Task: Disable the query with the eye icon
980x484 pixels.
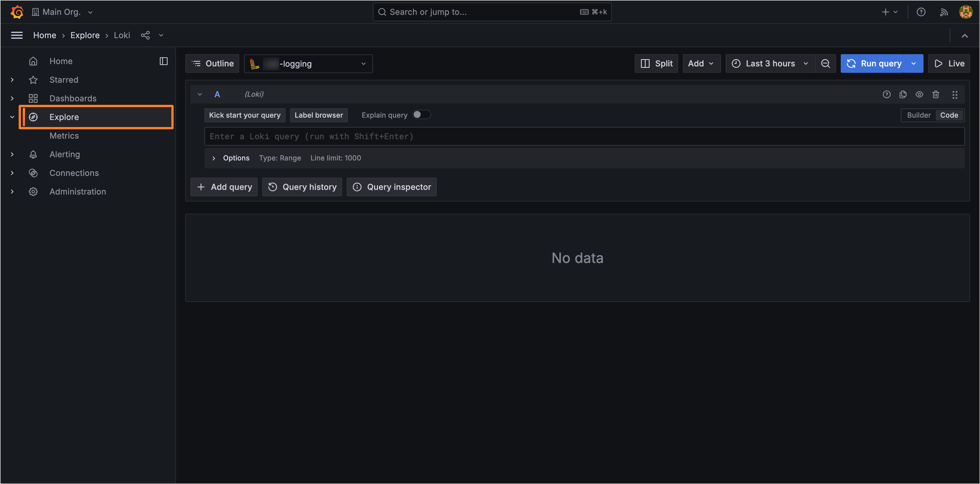Action: pos(919,94)
